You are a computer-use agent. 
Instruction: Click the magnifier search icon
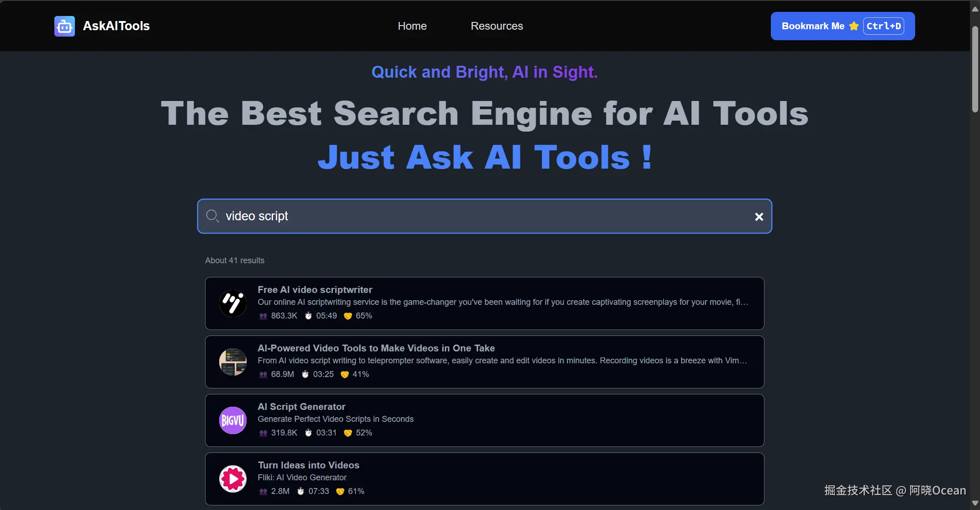[x=212, y=216]
